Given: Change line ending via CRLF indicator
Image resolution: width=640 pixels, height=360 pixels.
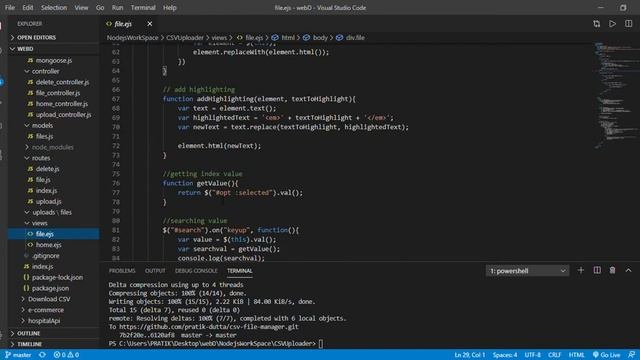Looking at the screenshot, I should [x=554, y=355].
